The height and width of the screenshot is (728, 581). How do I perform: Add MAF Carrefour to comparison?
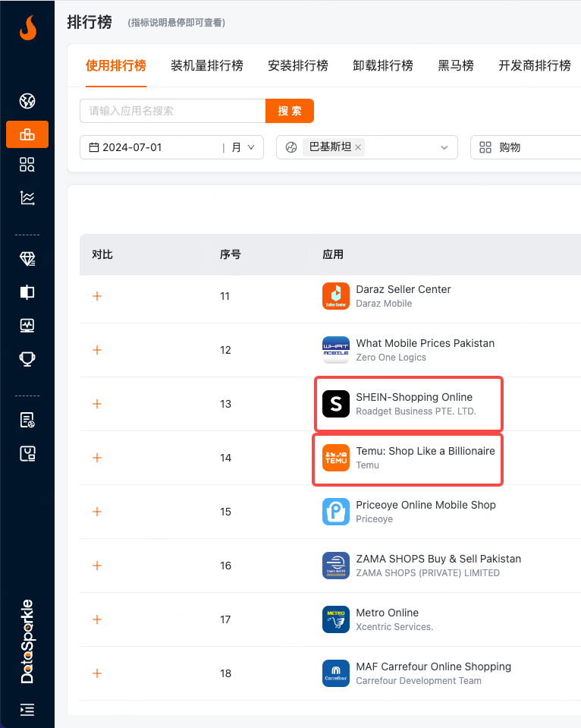[97, 673]
